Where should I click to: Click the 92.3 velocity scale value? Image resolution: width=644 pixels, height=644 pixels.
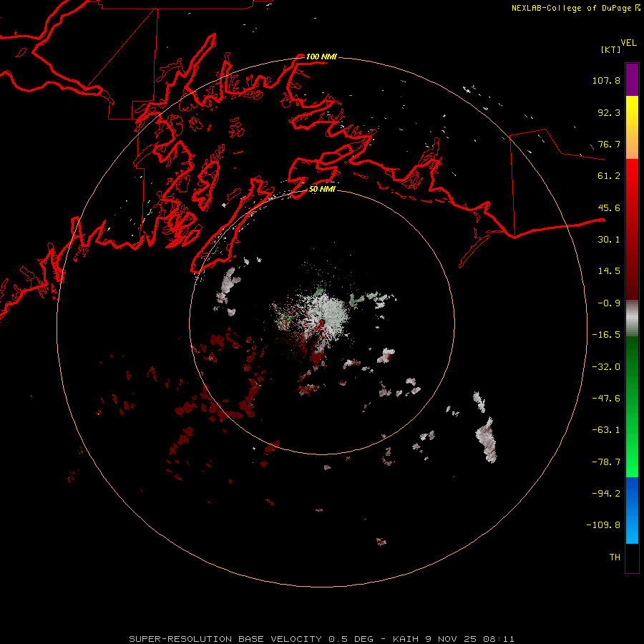point(609,112)
